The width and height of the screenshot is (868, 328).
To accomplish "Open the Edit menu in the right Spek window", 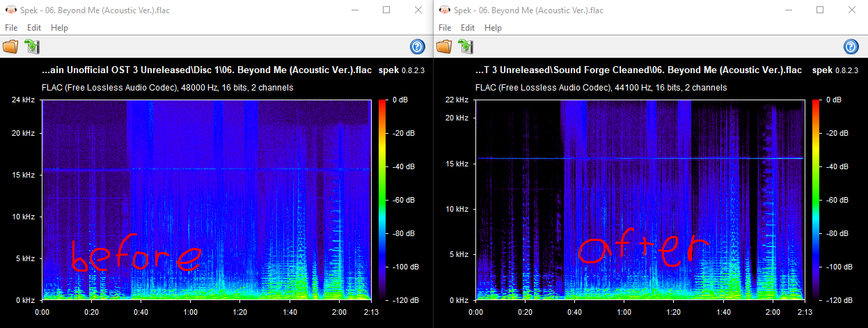I will tap(468, 28).
